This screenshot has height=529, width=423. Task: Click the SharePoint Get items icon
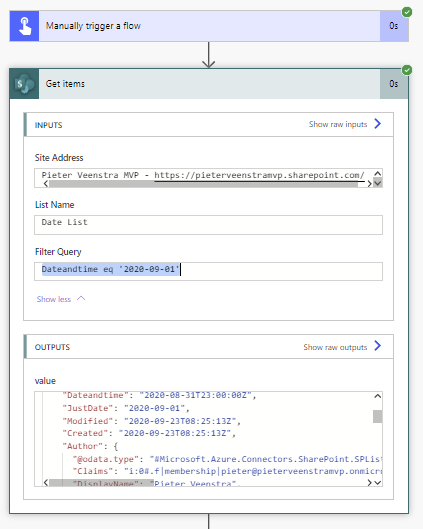(x=24, y=84)
